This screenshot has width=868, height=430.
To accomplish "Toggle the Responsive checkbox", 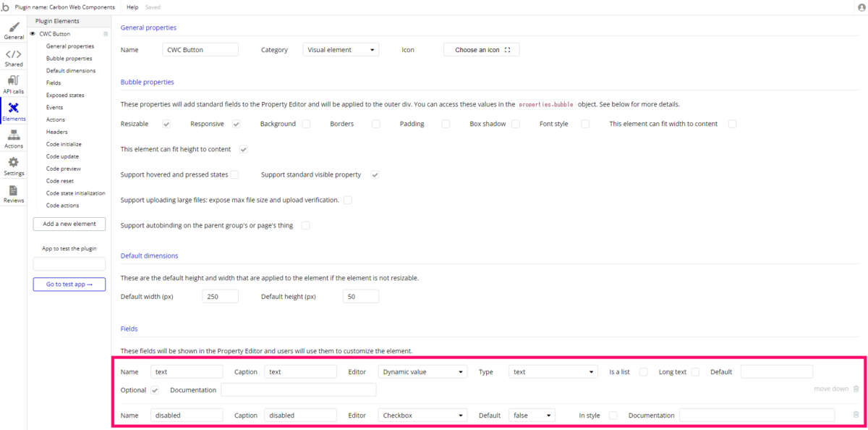I will tap(237, 124).
